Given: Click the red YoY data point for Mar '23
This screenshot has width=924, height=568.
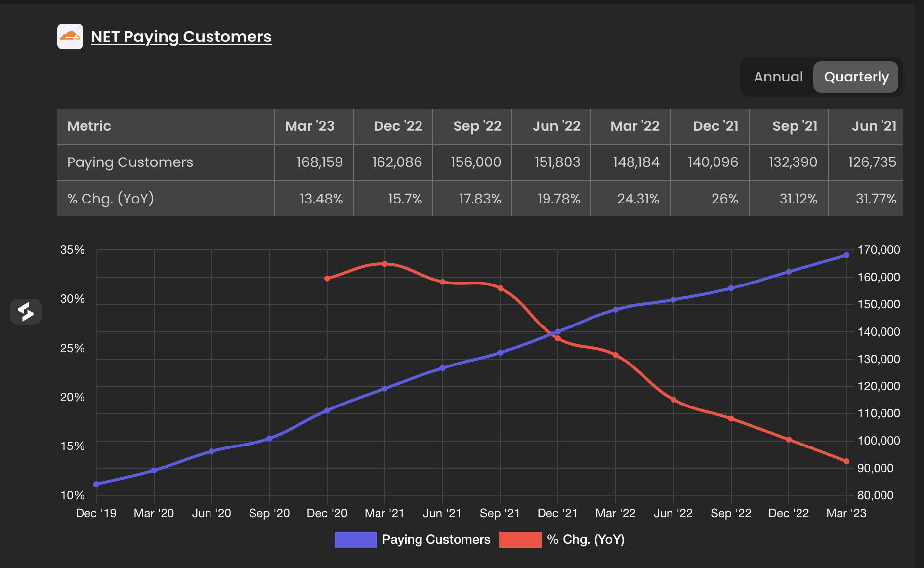Looking at the screenshot, I should (x=846, y=461).
